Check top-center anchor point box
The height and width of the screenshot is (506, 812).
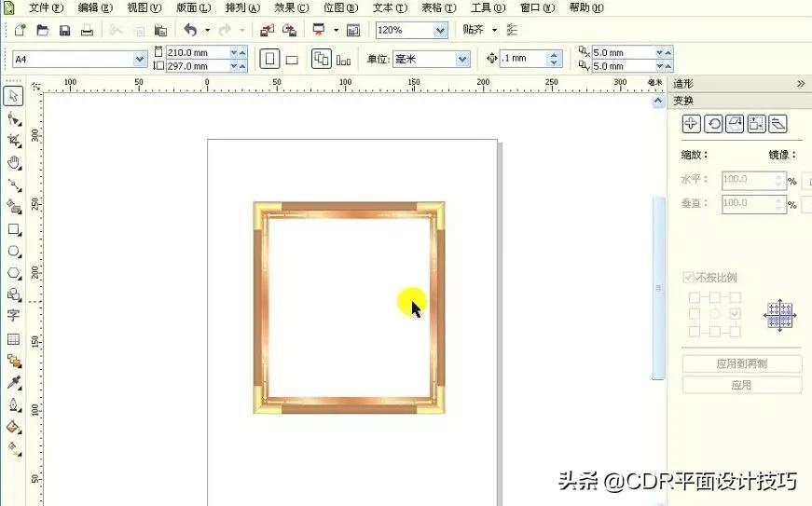point(715,297)
